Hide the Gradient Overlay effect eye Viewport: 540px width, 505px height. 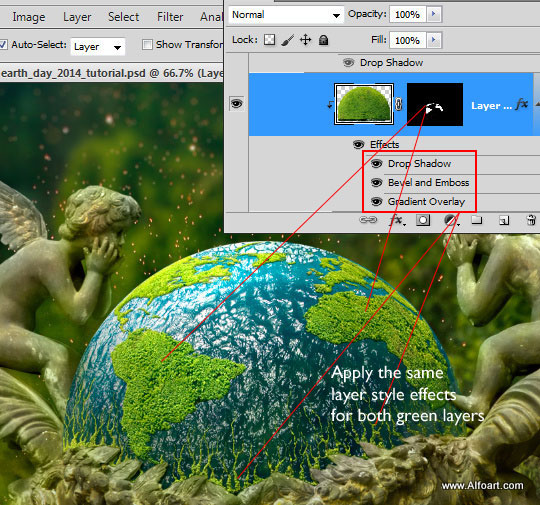(x=376, y=201)
